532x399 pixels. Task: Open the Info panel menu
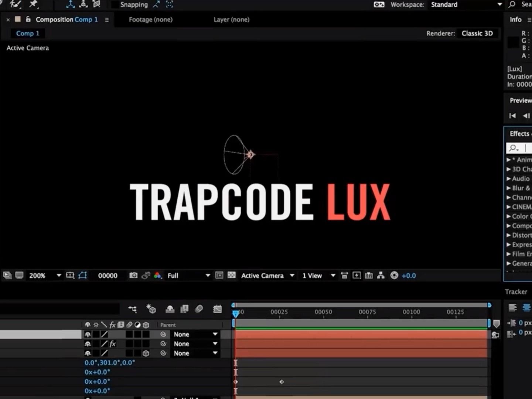tap(529, 20)
